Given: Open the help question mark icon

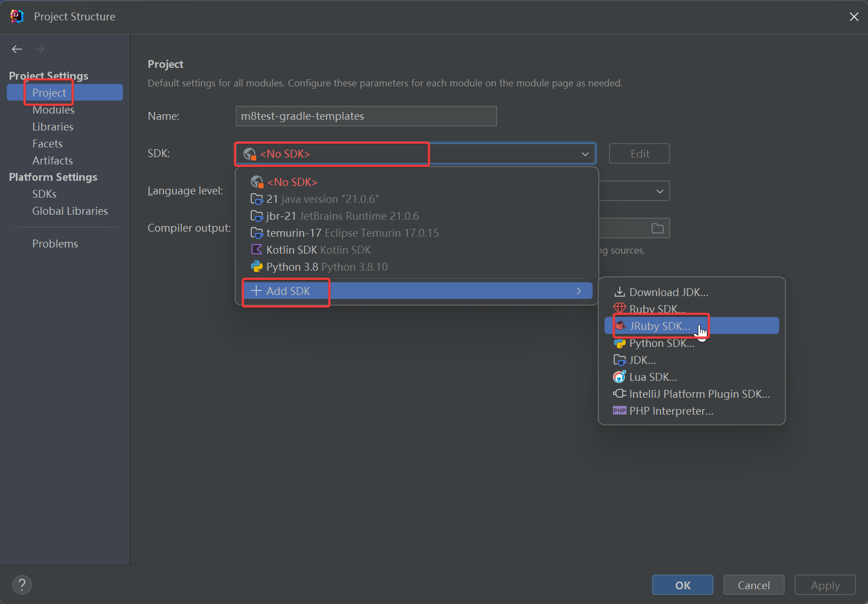Looking at the screenshot, I should [22, 585].
